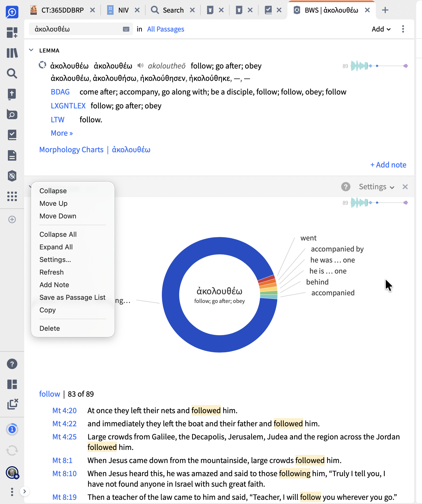Choose Save as Passage List menu entry

coord(73,297)
